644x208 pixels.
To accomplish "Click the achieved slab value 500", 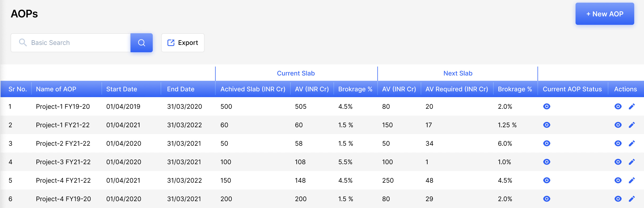I will 226,106.
